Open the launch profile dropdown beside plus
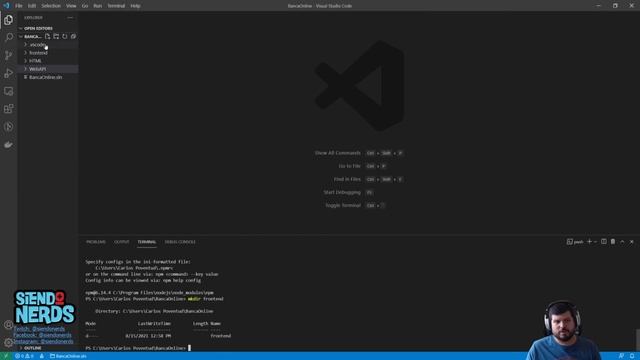The width and height of the screenshot is (640, 360). [x=596, y=242]
